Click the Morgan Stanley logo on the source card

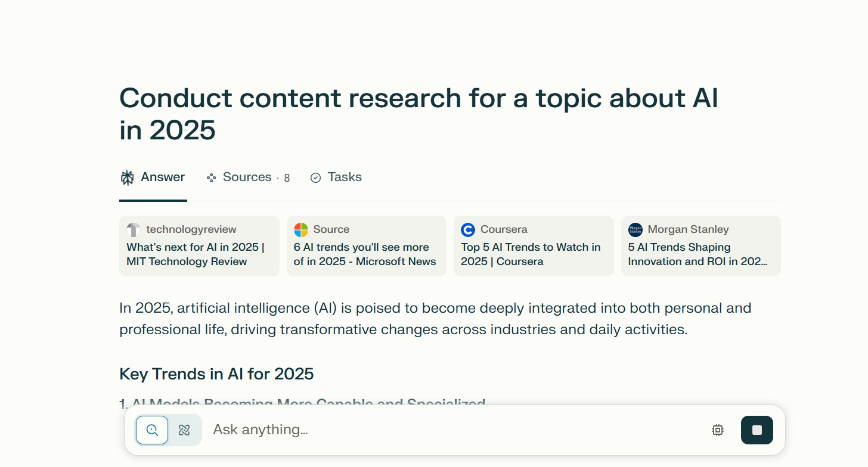coord(635,229)
